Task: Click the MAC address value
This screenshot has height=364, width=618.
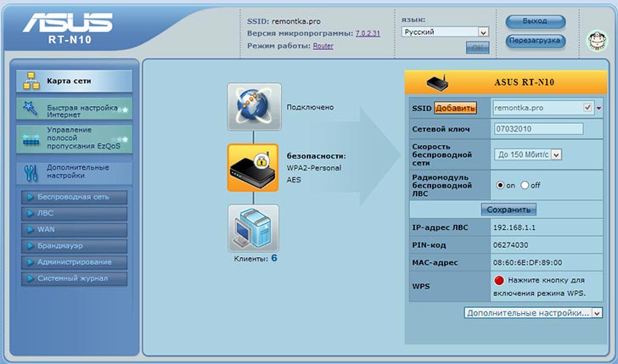Action: pyautogui.click(x=527, y=263)
